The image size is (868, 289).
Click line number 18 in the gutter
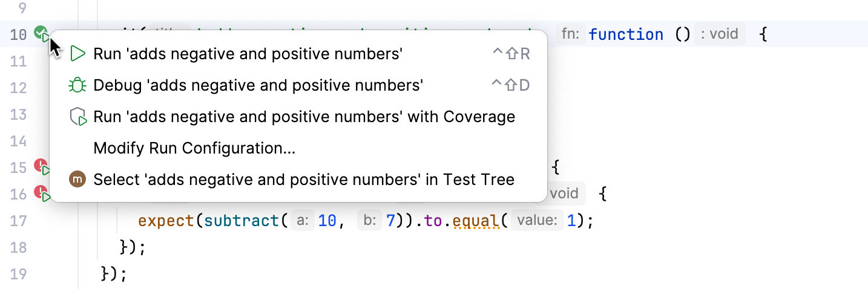[x=19, y=247]
